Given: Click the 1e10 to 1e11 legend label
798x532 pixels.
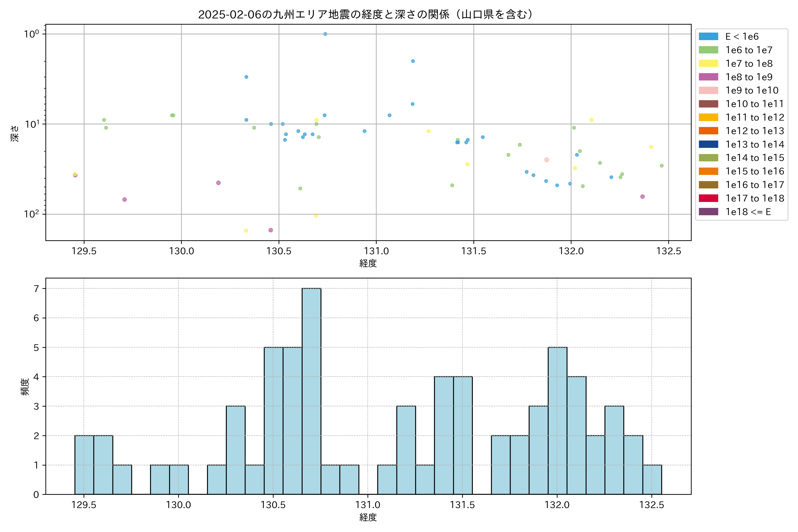Looking at the screenshot, I should coord(755,104).
